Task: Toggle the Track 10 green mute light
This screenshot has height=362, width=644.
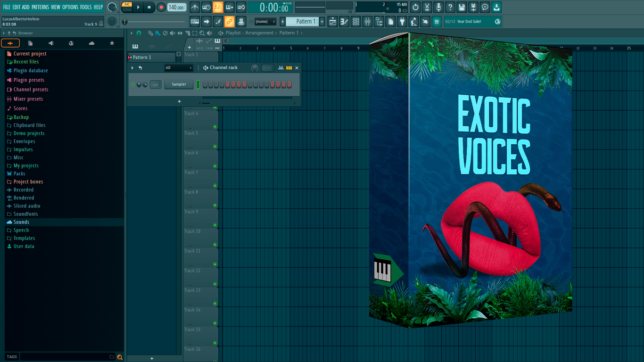Action: click(x=215, y=245)
